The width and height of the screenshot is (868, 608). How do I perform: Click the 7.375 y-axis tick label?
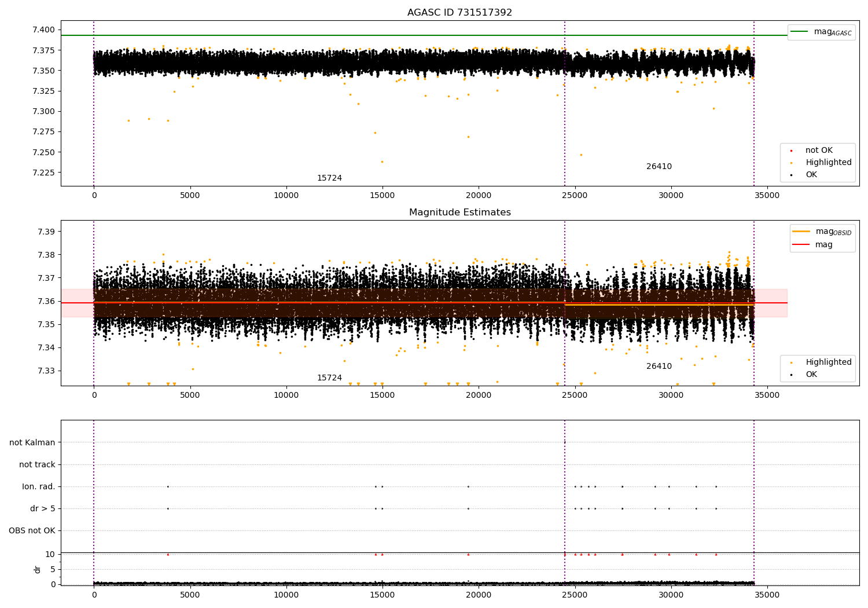pyautogui.click(x=44, y=50)
